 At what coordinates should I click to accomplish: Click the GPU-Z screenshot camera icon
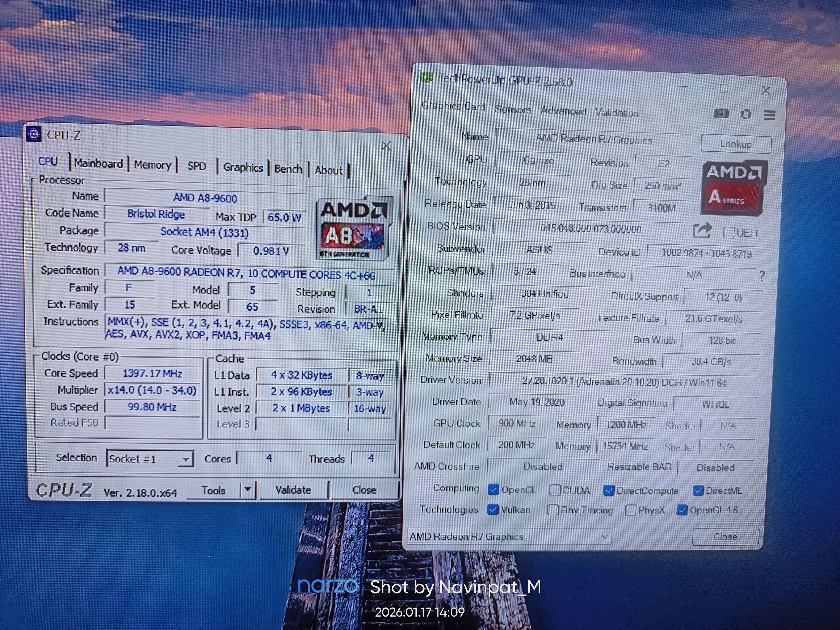click(x=721, y=114)
